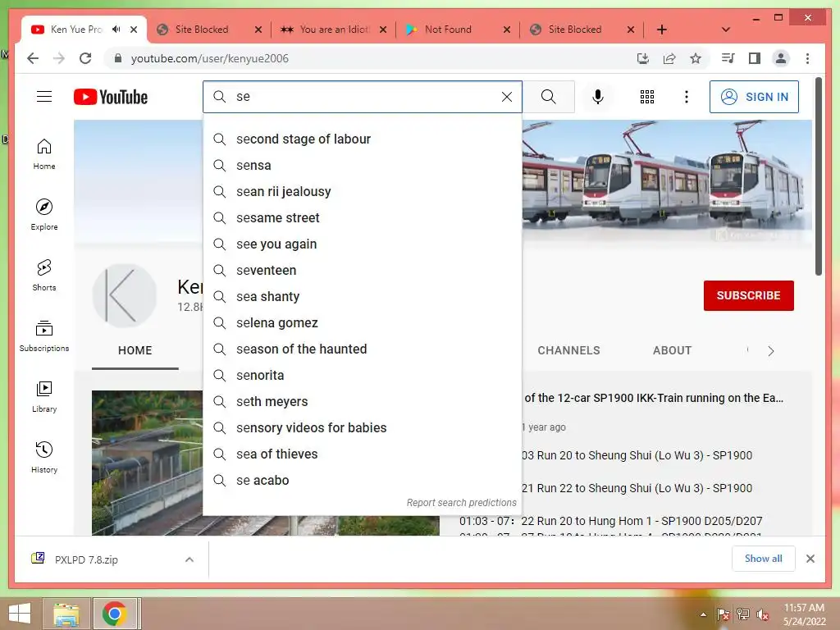Select suggestion sesame street
Viewport: 840px width, 630px height.
pos(362,218)
